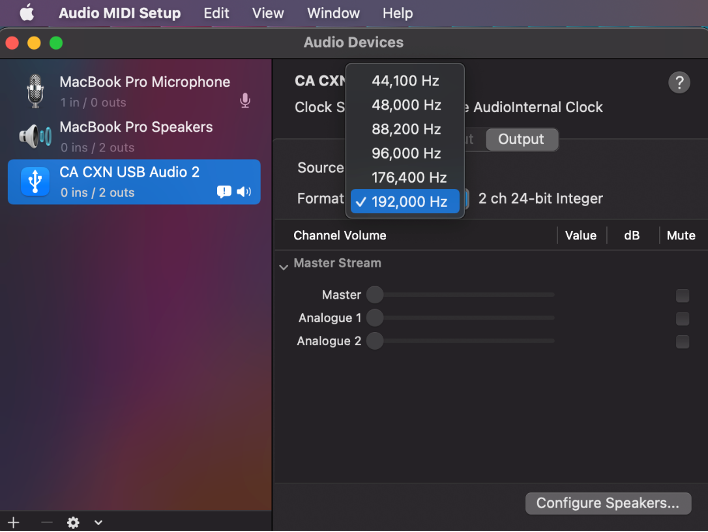This screenshot has height=532, width=708.
Task: Mute the Analogue 1 channel
Action: 682,318
